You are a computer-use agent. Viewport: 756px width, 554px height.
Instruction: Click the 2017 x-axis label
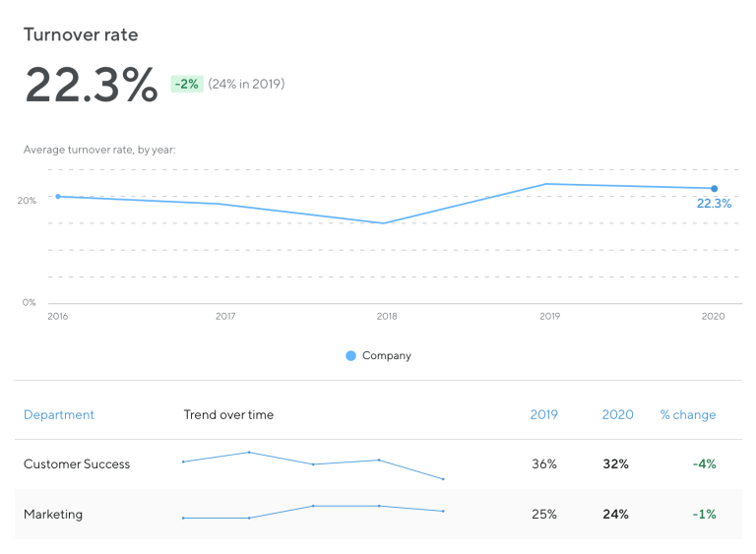pyautogui.click(x=225, y=316)
